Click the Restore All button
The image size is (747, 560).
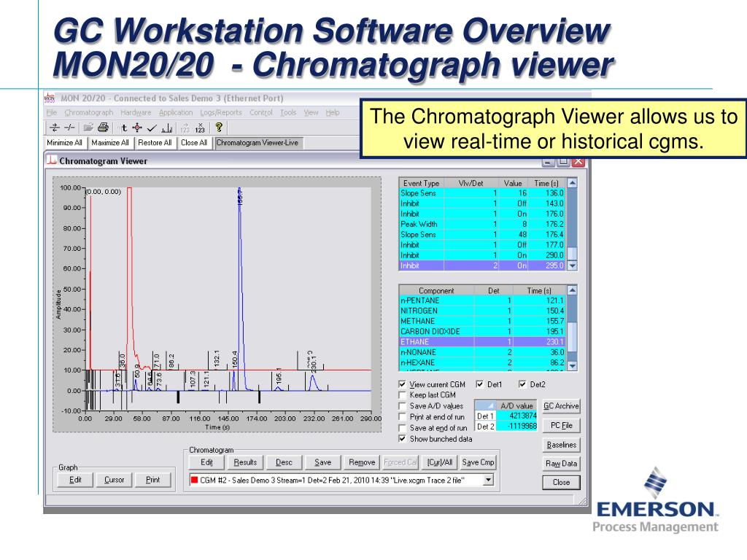coord(155,143)
